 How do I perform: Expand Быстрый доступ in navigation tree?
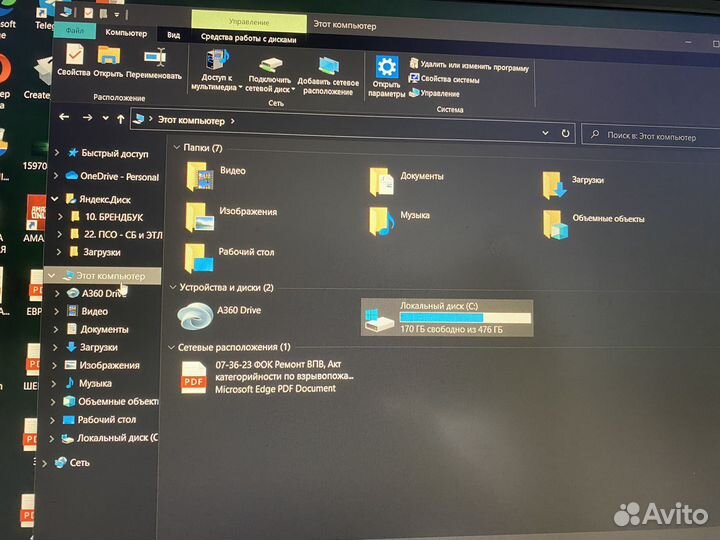point(56,153)
